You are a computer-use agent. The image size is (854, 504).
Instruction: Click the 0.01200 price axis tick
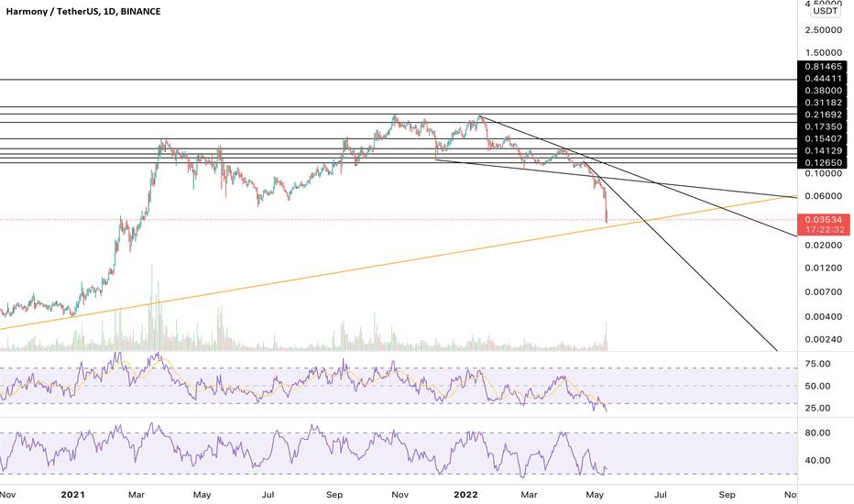pyautogui.click(x=823, y=268)
